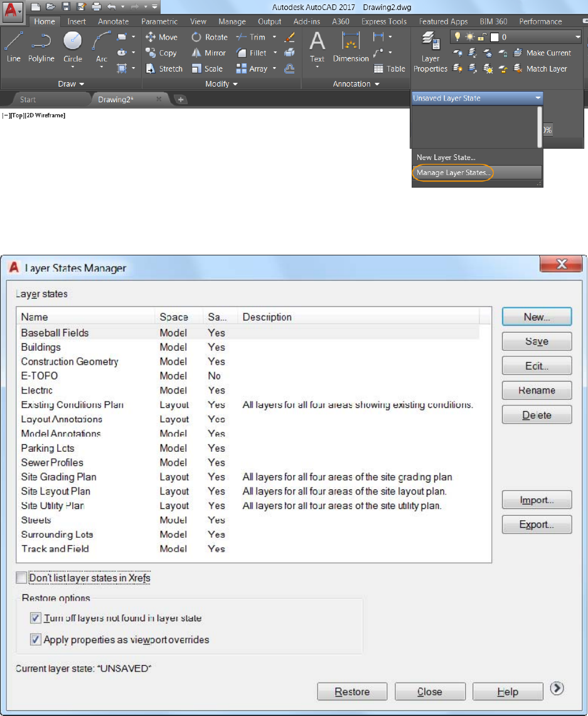
Task: Click the layer state list scrollbar
Action: click(x=540, y=127)
